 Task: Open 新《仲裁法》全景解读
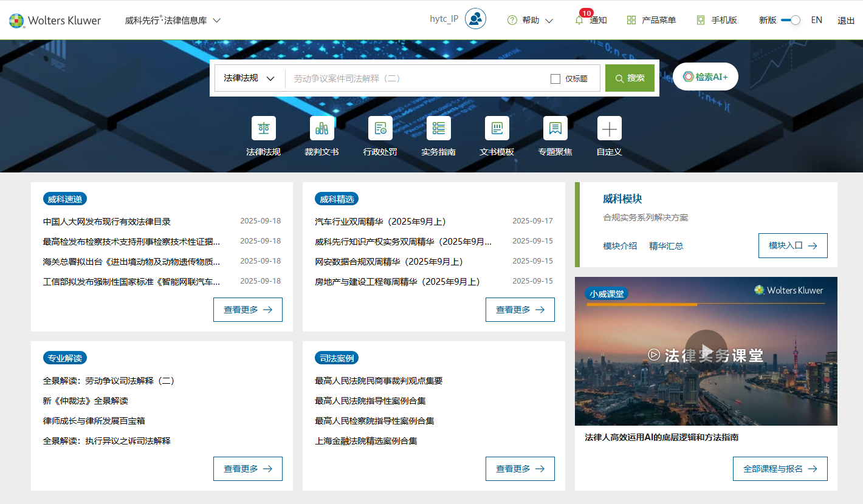pos(86,401)
